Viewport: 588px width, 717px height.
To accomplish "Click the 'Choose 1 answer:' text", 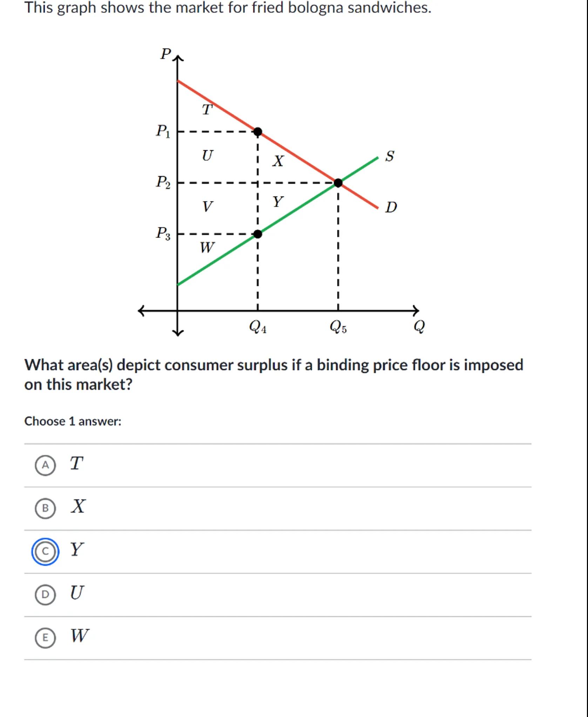I will pyautogui.click(x=73, y=421).
